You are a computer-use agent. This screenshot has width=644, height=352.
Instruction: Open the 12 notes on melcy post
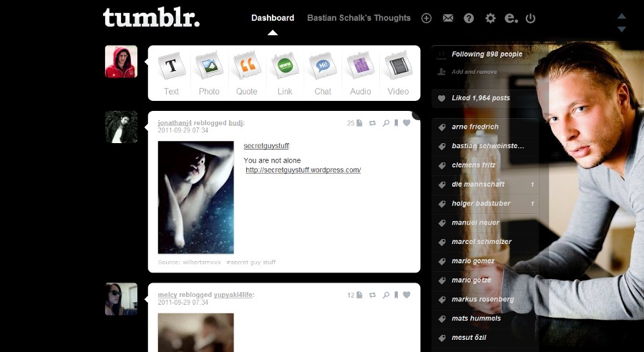[354, 295]
